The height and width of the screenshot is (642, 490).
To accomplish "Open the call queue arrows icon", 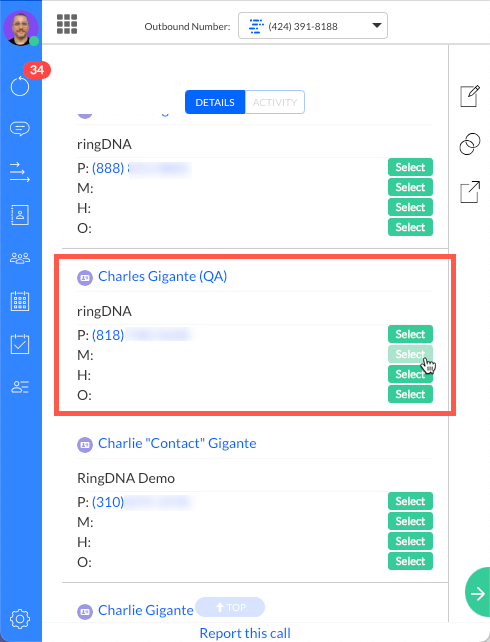I will tap(20, 172).
